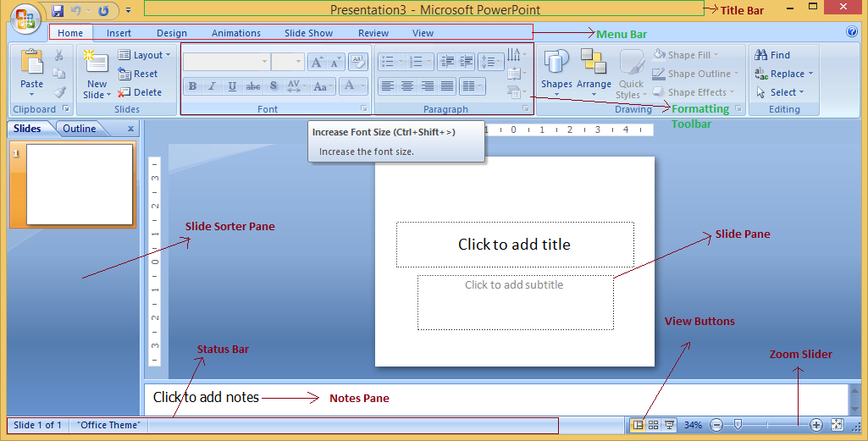Switch to the Design tab
The width and height of the screenshot is (868, 441).
tap(172, 33)
